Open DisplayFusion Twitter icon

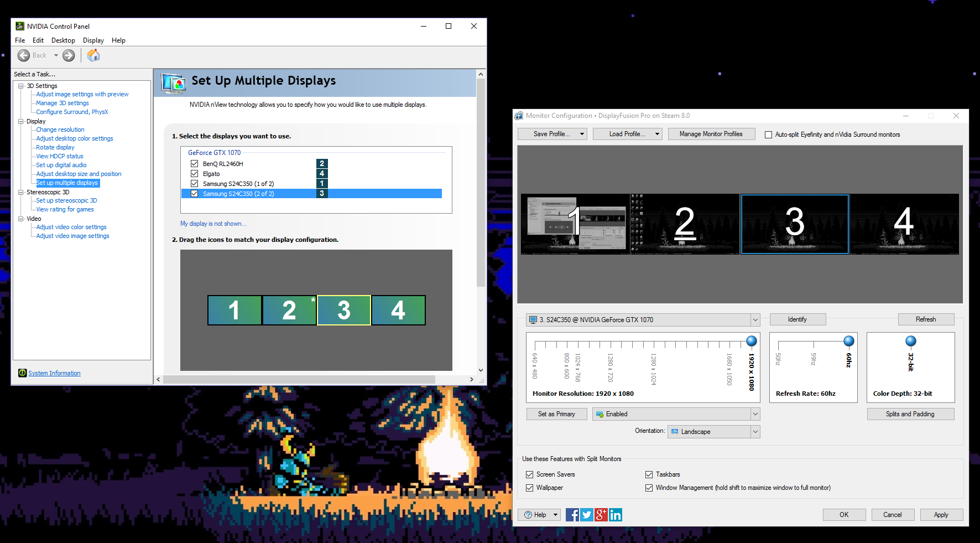coord(587,515)
